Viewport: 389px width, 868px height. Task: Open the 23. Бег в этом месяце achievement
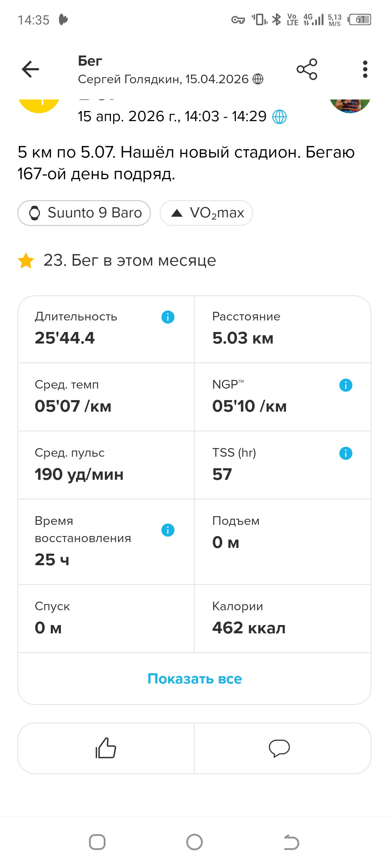click(x=117, y=260)
